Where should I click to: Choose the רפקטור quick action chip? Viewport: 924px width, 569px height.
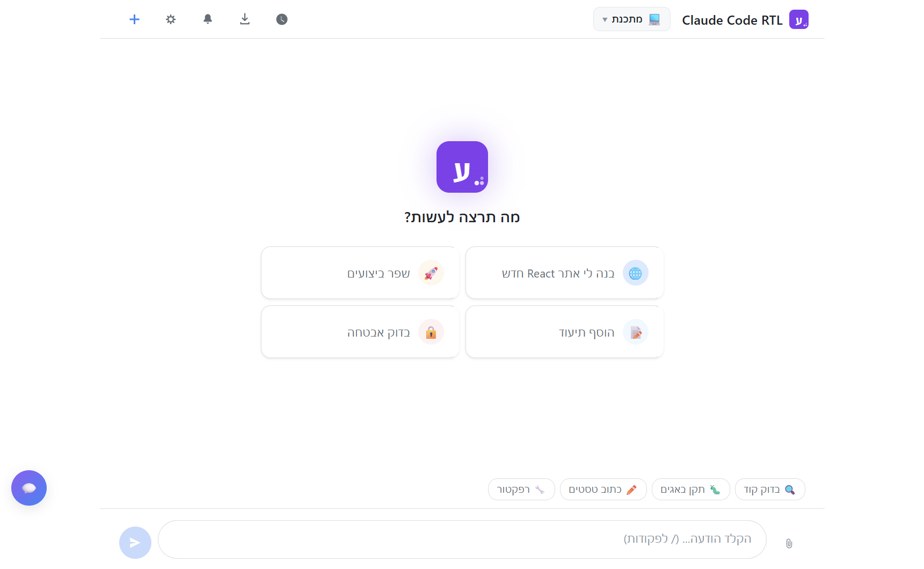[x=521, y=490]
